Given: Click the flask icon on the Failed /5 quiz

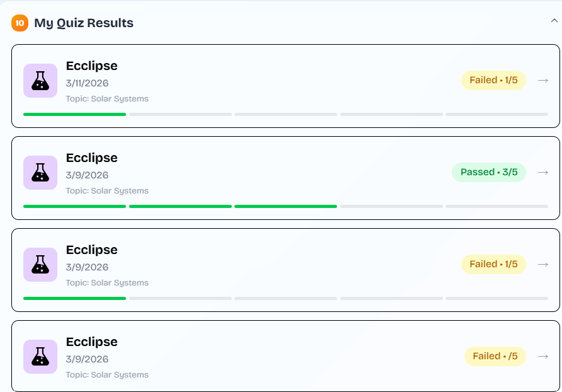Looking at the screenshot, I should pos(40,357).
